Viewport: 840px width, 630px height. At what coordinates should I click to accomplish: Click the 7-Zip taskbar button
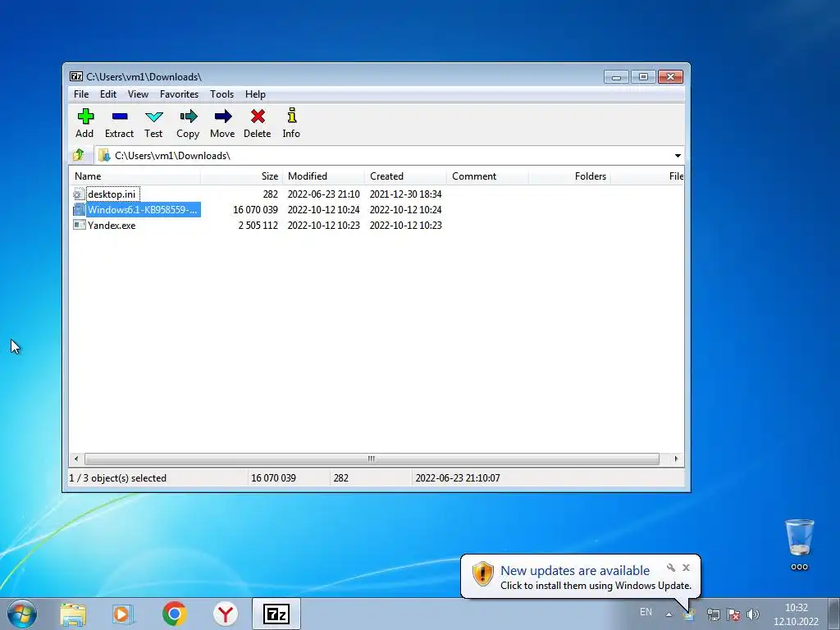[x=276, y=614]
